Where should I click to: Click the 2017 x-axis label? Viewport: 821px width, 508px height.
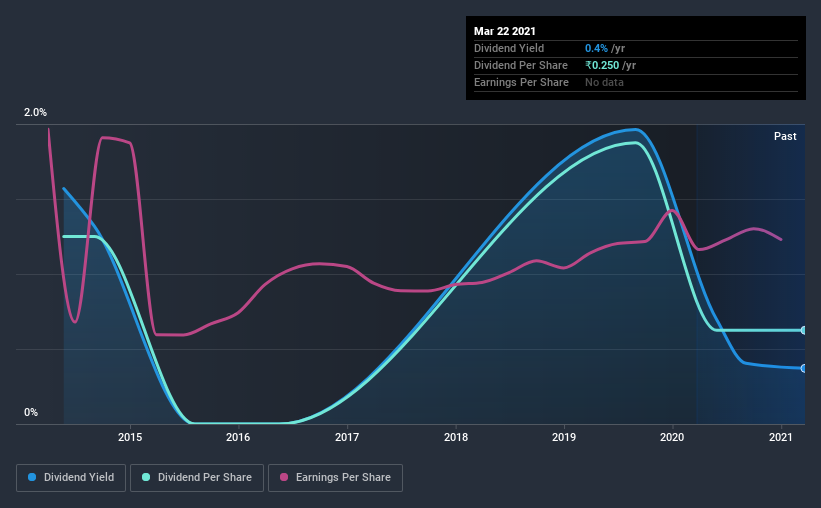pos(347,437)
